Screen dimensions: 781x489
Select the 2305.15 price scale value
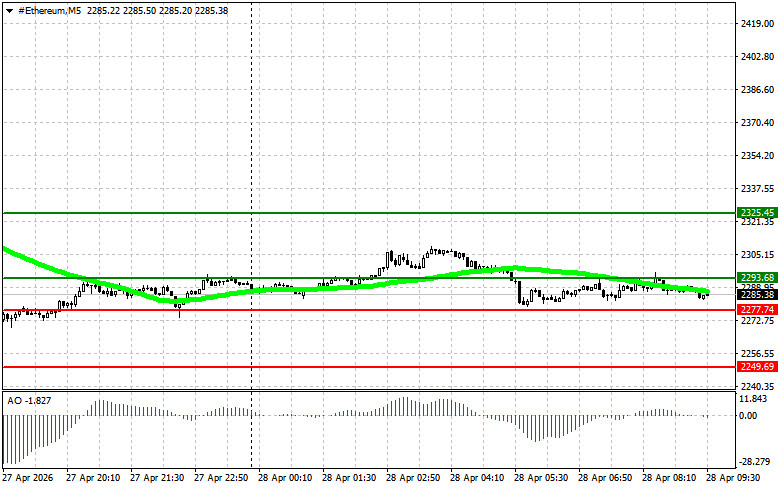757,255
